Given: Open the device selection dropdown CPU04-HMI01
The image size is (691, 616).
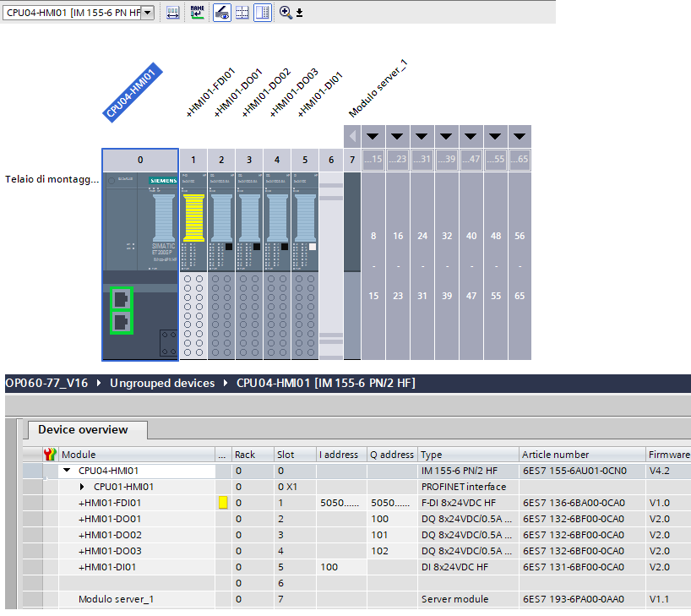Looking at the screenshot, I should [148, 13].
